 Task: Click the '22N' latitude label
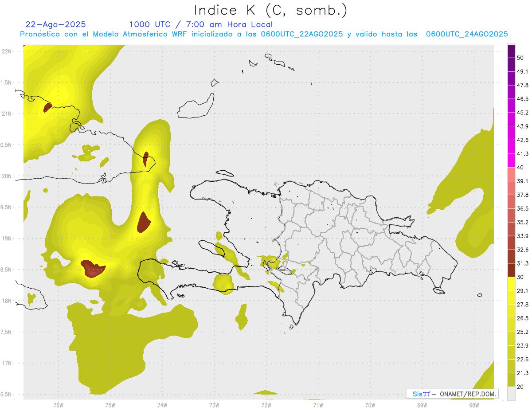coord(7,51)
